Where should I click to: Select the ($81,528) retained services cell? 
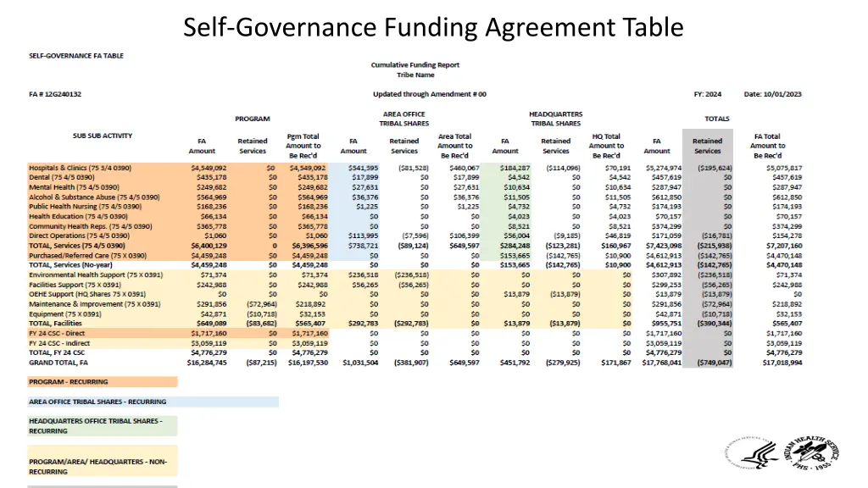click(414, 168)
